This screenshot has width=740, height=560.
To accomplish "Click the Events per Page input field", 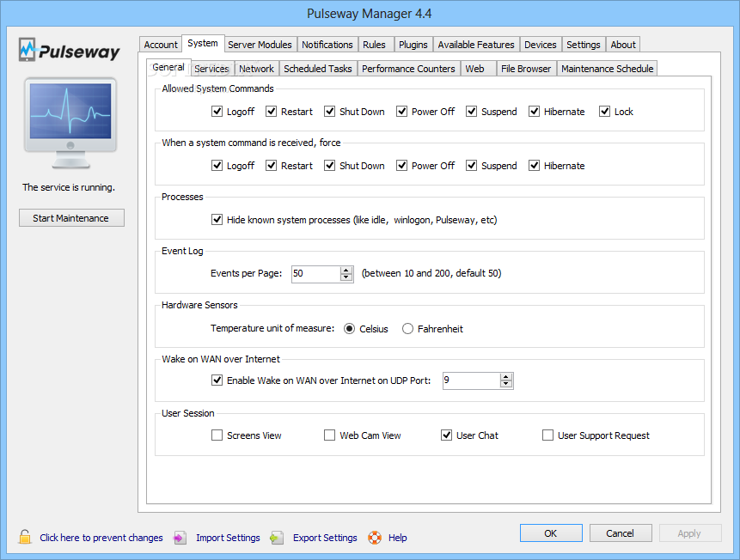I will click(315, 274).
